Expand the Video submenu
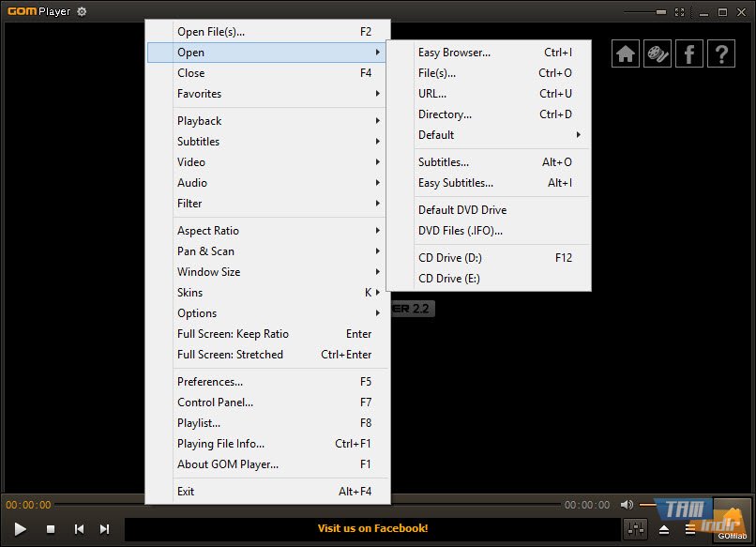756x547 pixels. coord(268,162)
